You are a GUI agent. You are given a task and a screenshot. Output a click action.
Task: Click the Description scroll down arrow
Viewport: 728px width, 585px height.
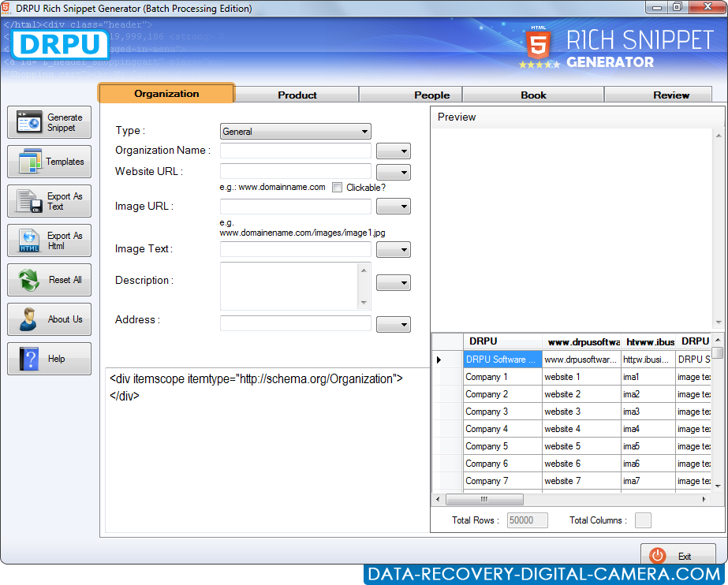[x=364, y=303]
